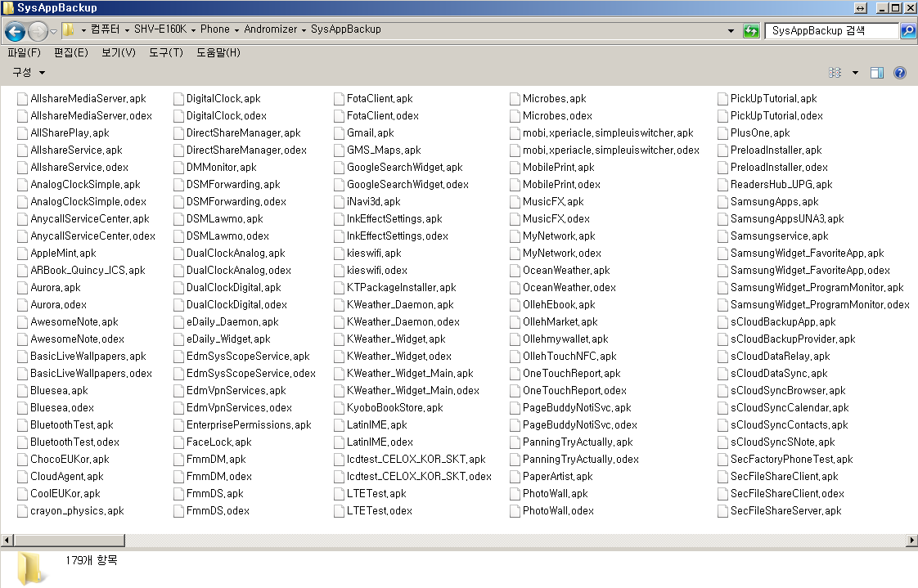918x588 pixels.
Task: Expand the view options dropdown arrow
Action: (855, 73)
